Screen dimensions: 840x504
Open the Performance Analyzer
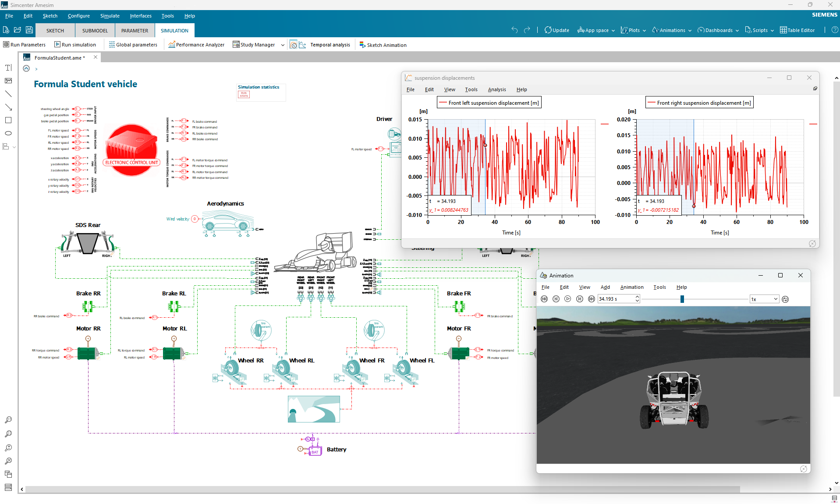[x=196, y=45]
